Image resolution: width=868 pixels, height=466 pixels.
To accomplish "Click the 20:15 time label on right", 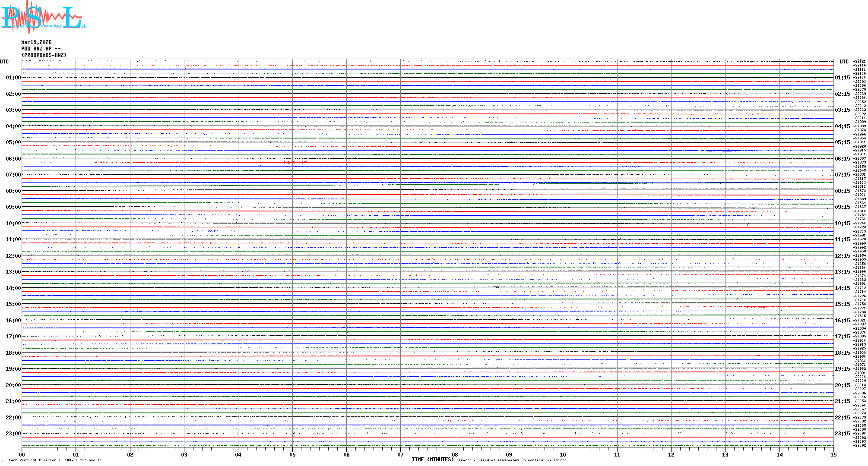I will tap(842, 385).
